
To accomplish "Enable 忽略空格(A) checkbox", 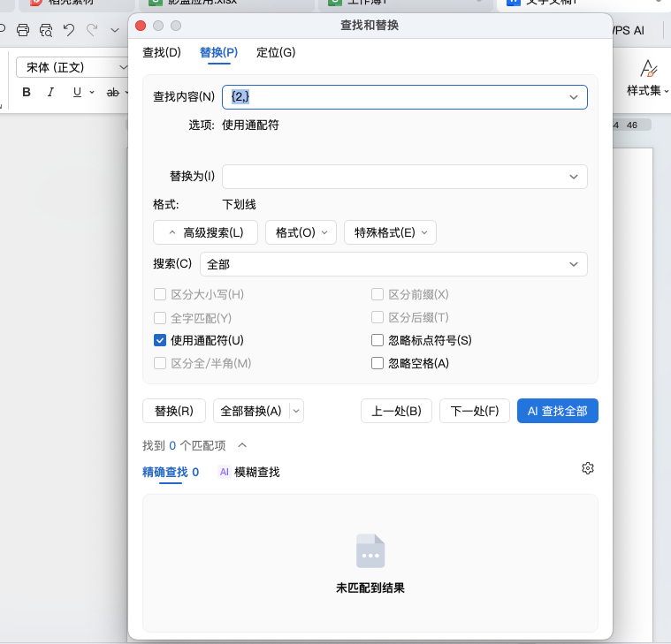I will [377, 363].
